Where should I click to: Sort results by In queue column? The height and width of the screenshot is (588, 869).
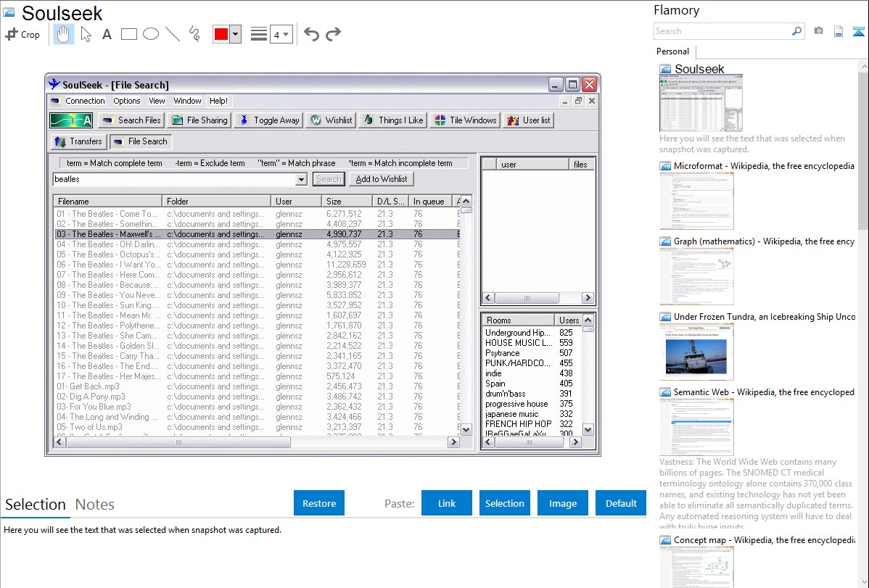click(x=430, y=201)
